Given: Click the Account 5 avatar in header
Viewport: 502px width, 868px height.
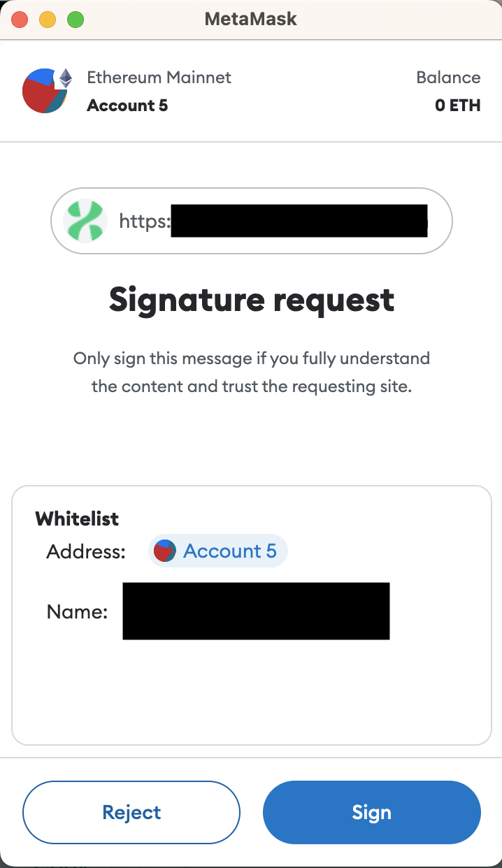Looking at the screenshot, I should coord(44,91).
